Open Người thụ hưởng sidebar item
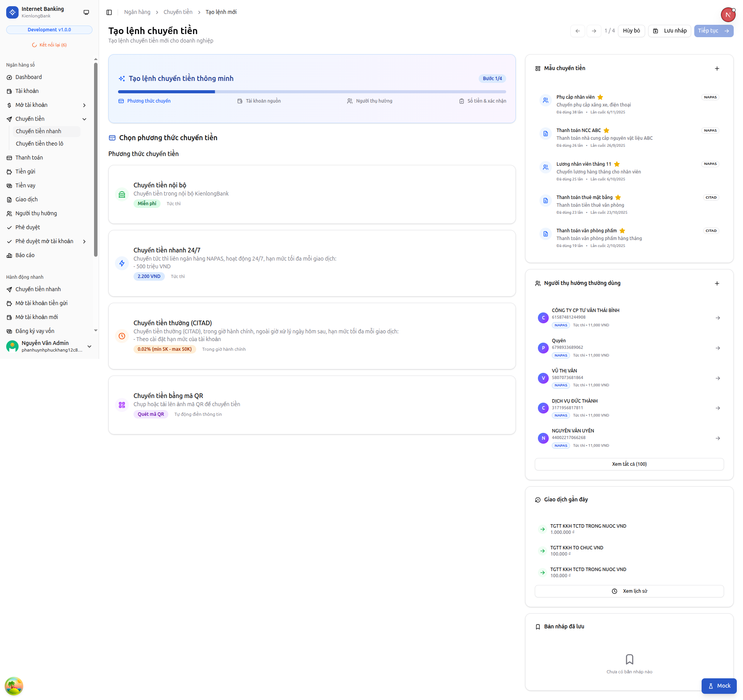The image size is (743, 700). [x=47, y=214]
